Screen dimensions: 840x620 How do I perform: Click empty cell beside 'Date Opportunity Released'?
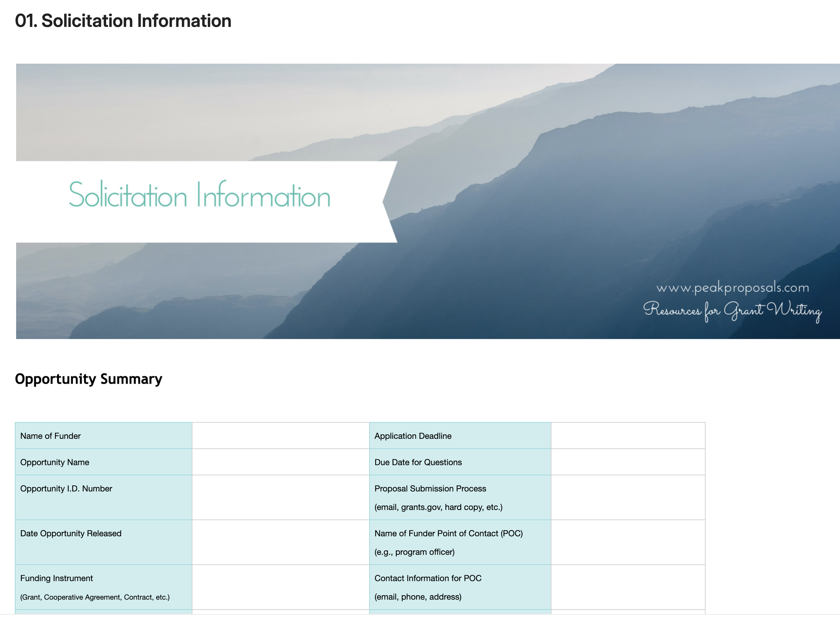tap(281, 542)
